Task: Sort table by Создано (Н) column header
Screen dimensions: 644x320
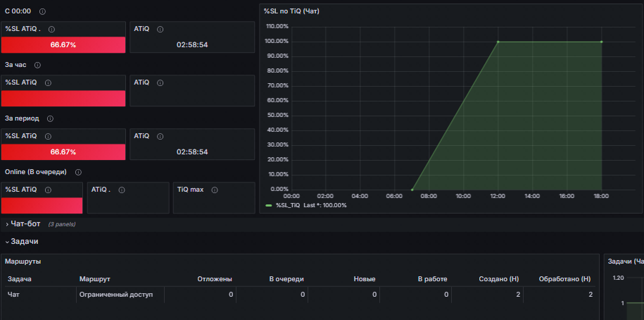Action: (498, 279)
